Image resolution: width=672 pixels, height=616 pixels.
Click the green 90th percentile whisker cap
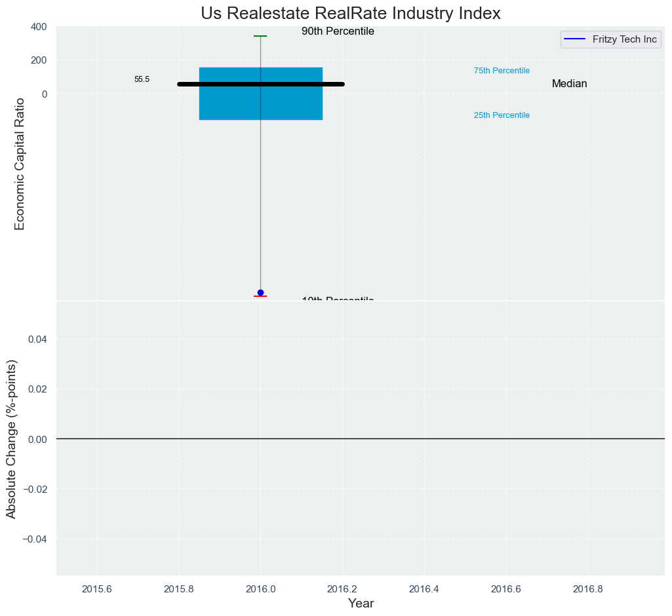click(x=260, y=36)
